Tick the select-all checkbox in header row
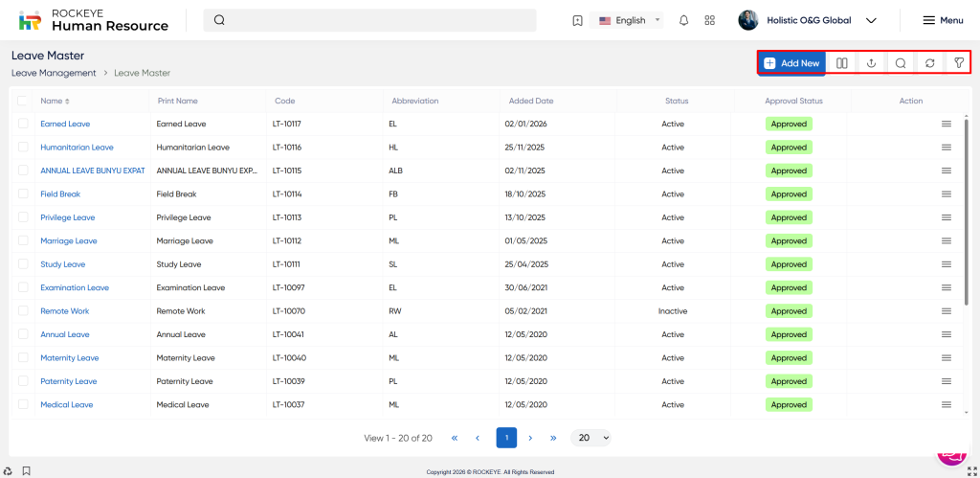 point(23,101)
